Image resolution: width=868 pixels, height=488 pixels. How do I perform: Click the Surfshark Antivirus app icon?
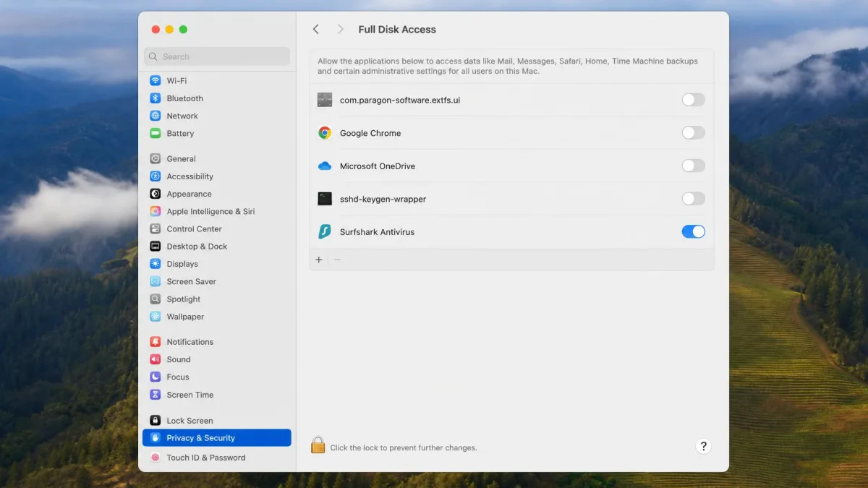(325, 232)
